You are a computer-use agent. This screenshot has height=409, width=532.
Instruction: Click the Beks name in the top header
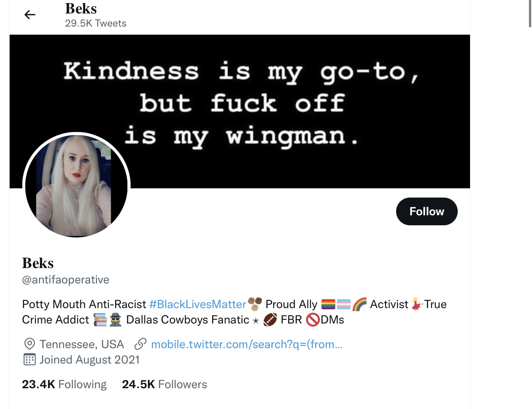tap(81, 8)
